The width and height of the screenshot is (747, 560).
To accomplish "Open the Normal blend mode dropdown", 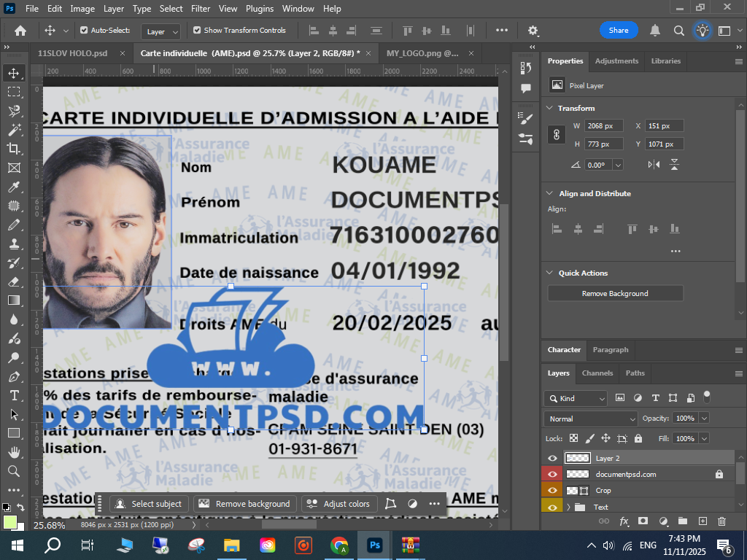I will [x=590, y=419].
